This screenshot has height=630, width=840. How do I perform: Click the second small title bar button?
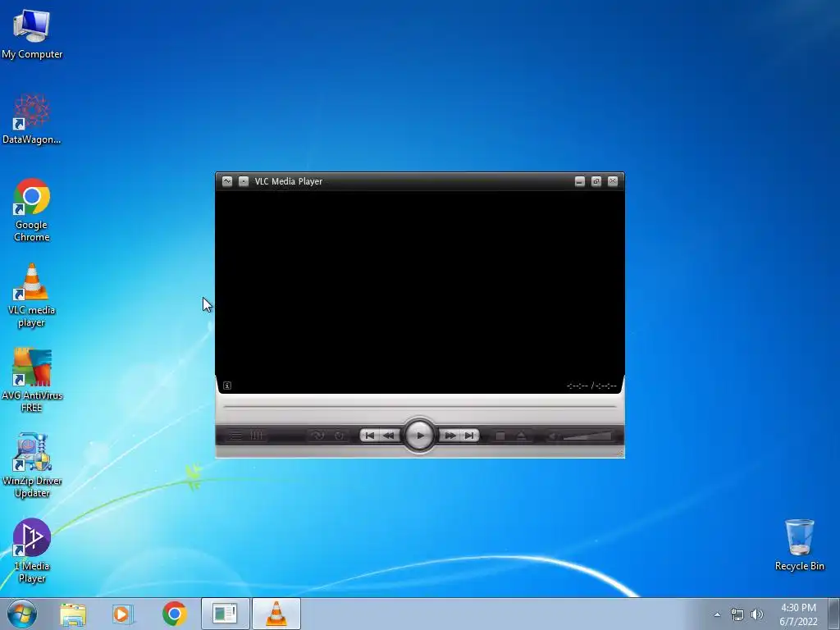tap(244, 181)
